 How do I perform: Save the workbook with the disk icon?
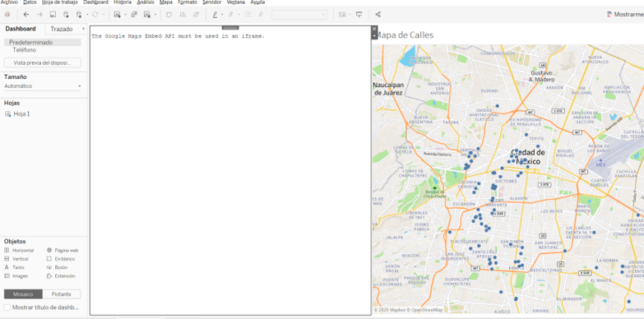[x=53, y=14]
